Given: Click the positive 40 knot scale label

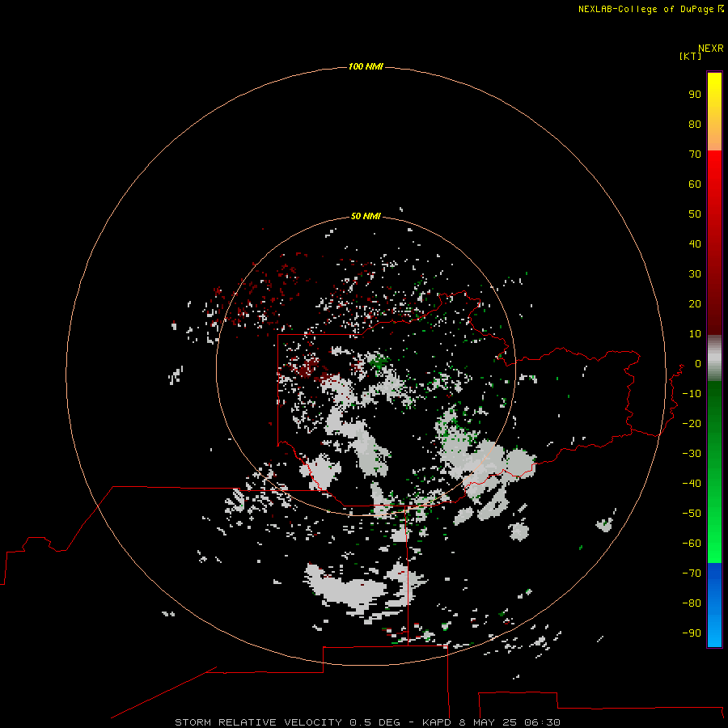Looking at the screenshot, I should [695, 243].
